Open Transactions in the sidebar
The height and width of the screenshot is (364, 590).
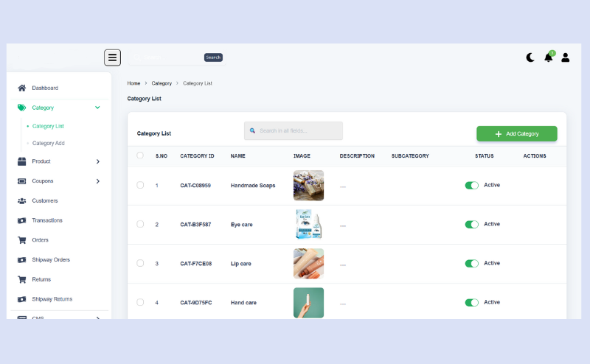(47, 220)
